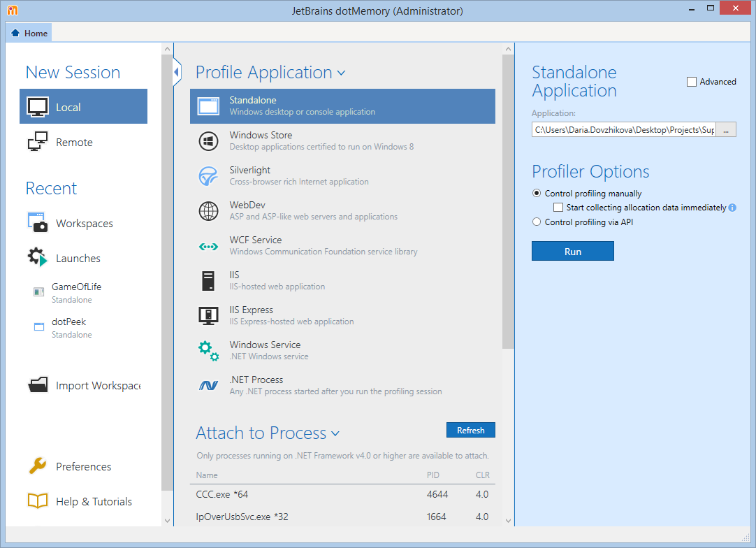The image size is (756, 548).
Task: Open Help & Tutorials link text
Action: [94, 502]
